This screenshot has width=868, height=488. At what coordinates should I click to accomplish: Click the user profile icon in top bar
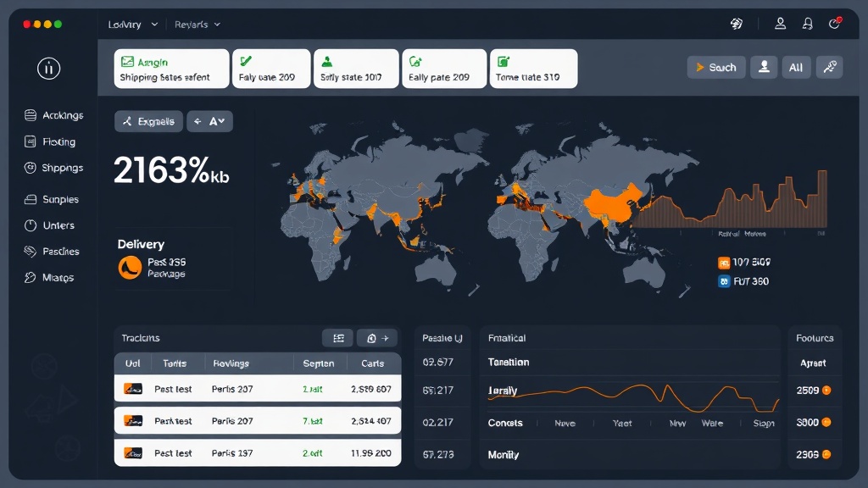click(x=780, y=23)
